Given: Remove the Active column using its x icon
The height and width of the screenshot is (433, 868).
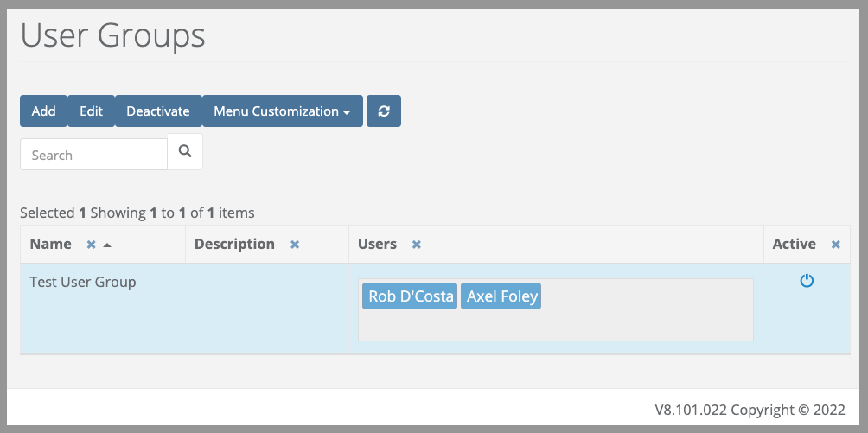Looking at the screenshot, I should [x=836, y=245].
